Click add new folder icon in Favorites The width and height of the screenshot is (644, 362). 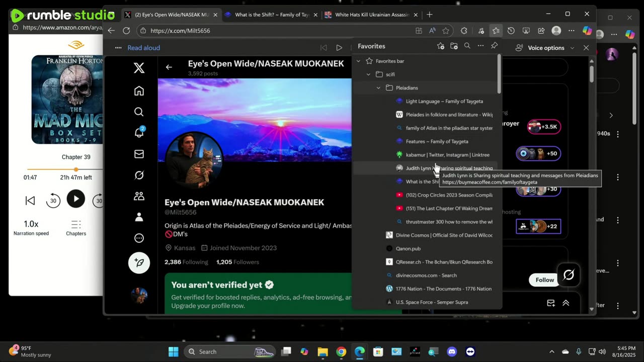click(454, 46)
